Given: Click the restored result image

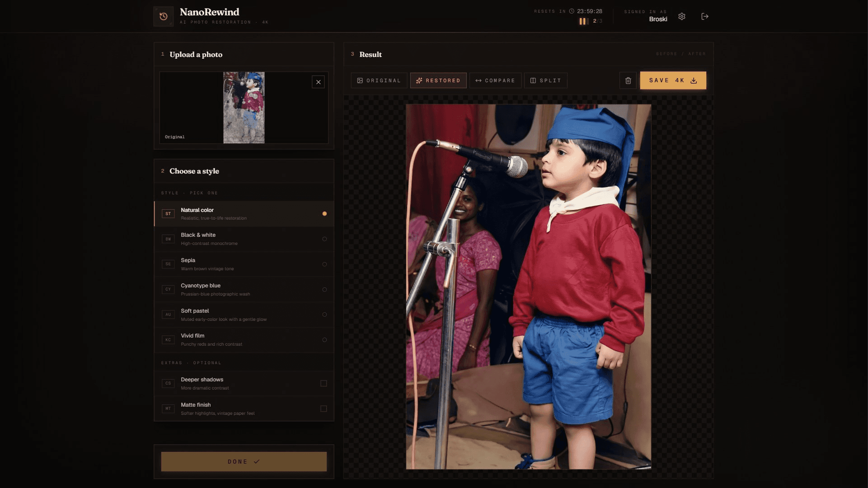Looking at the screenshot, I should pos(528,287).
